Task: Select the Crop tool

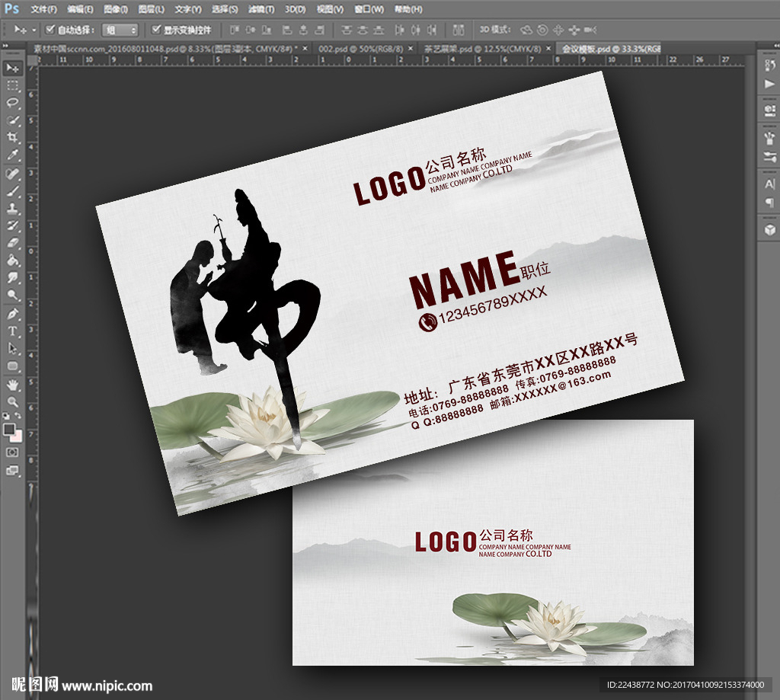Action: pos(12,138)
